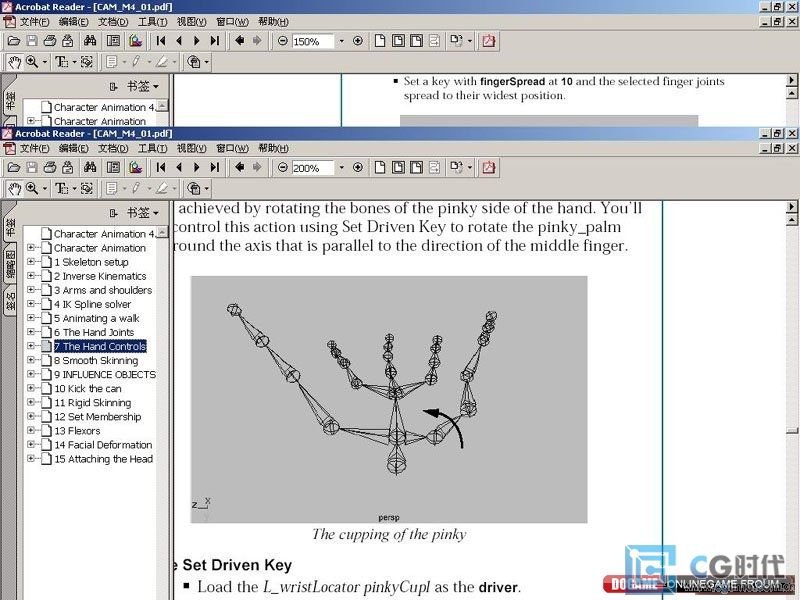Open zoom level dropdown next to 150%
The height and width of the screenshot is (600, 800).
[x=341, y=41]
